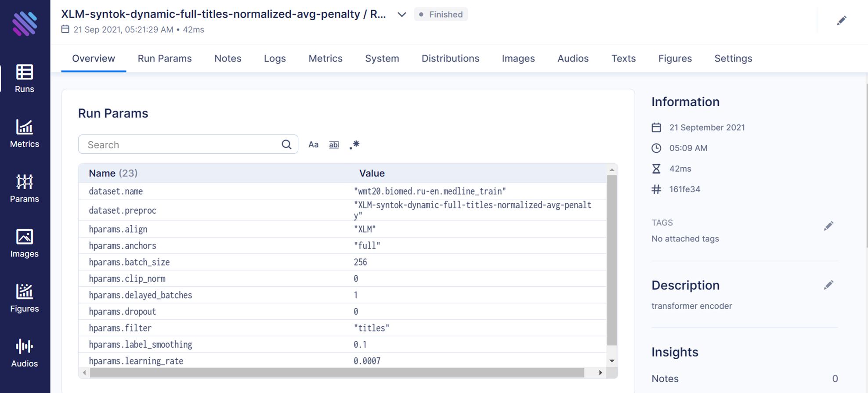Click the 256 batch size value
Viewport: 868px width, 393px height.
pos(360,262)
